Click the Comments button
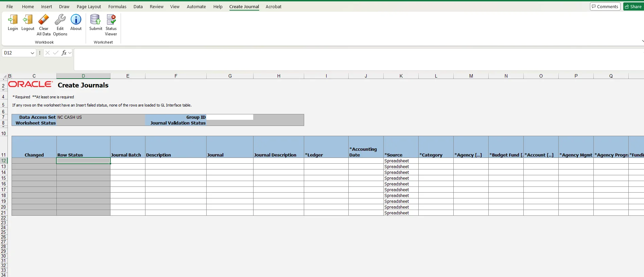 pos(605,6)
